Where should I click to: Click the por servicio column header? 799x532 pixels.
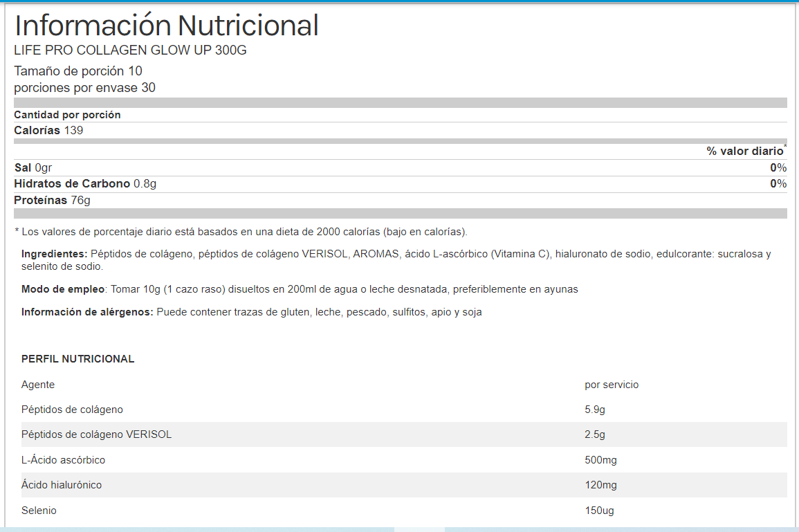[612, 385]
